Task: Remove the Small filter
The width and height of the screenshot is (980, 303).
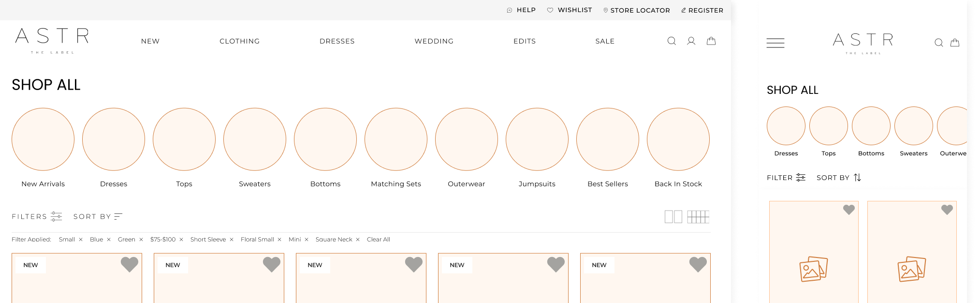Action: coord(81,240)
